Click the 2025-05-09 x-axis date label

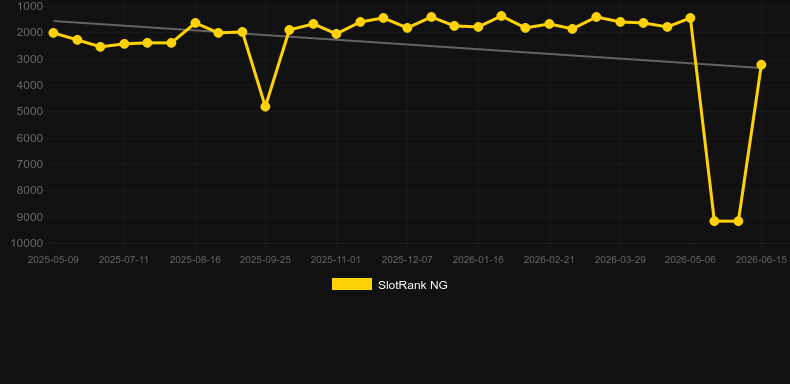[53, 260]
